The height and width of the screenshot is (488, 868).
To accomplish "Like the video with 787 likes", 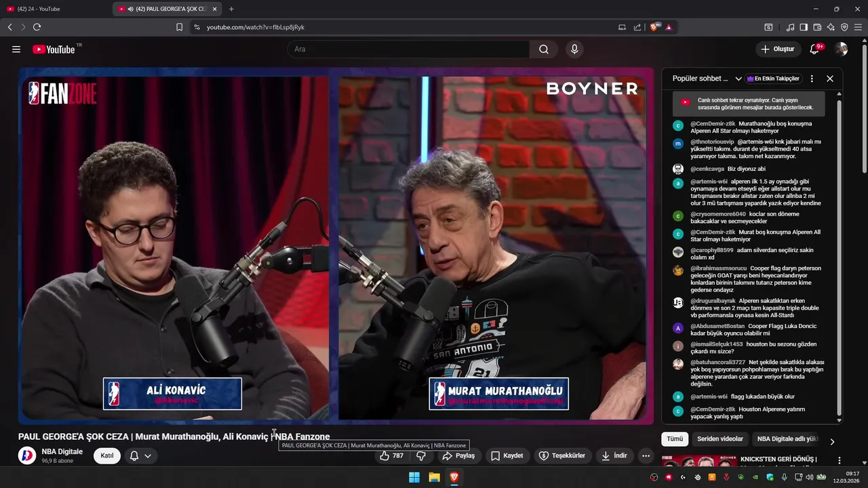I will [x=392, y=455].
